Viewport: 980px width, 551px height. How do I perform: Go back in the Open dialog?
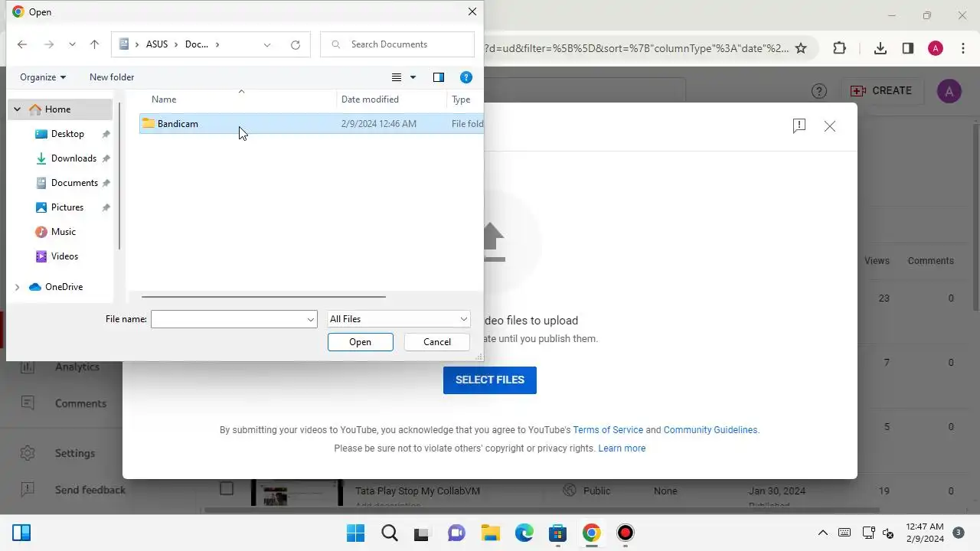click(x=22, y=44)
